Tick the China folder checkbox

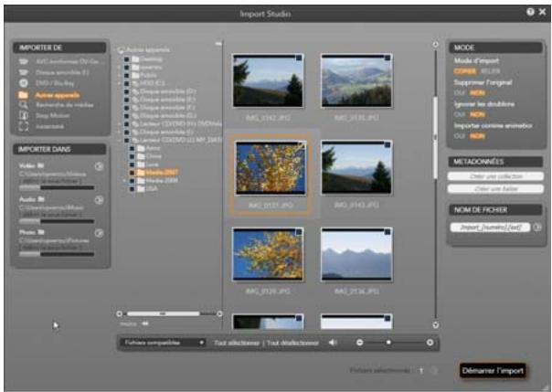[133, 156]
